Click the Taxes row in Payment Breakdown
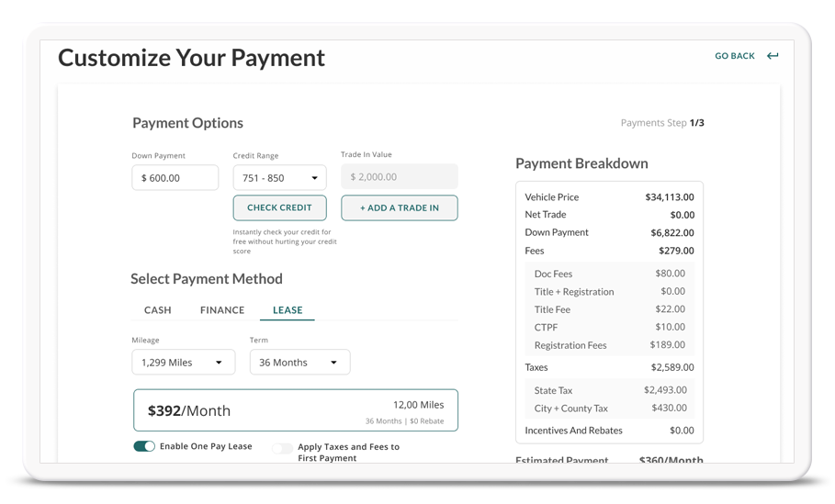 tap(609, 367)
